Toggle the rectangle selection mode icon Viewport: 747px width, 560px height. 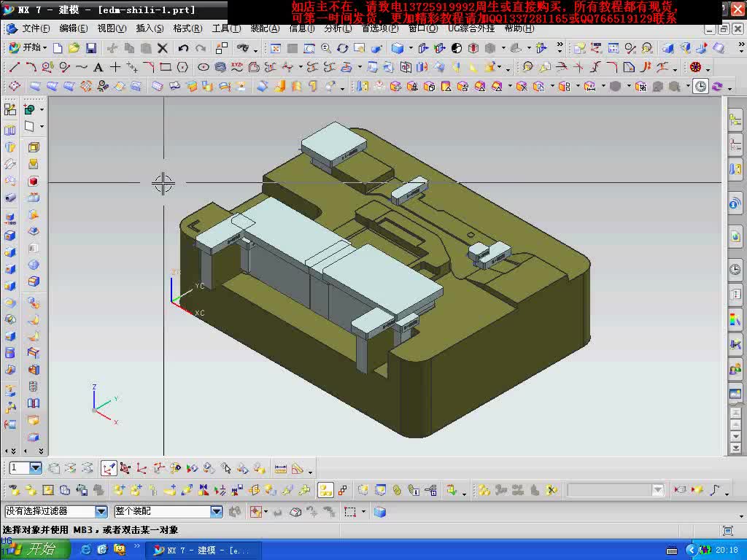[350, 513]
